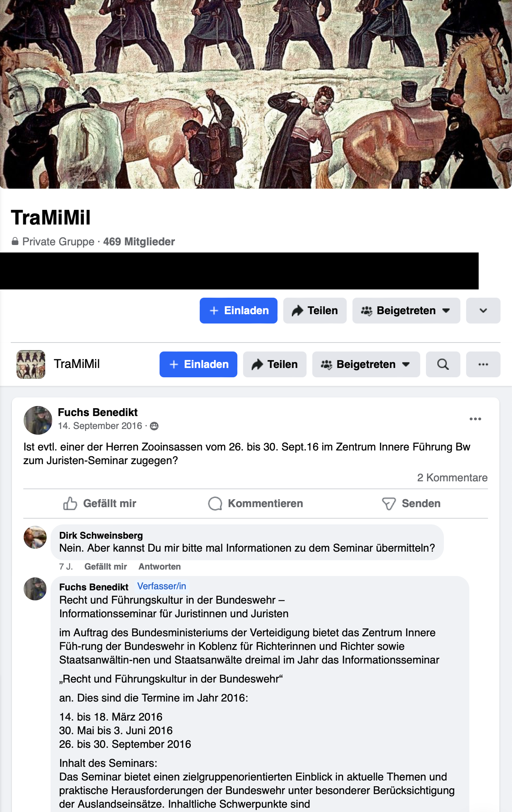Open post options three-dot menu
The height and width of the screenshot is (812, 512).
475,419
